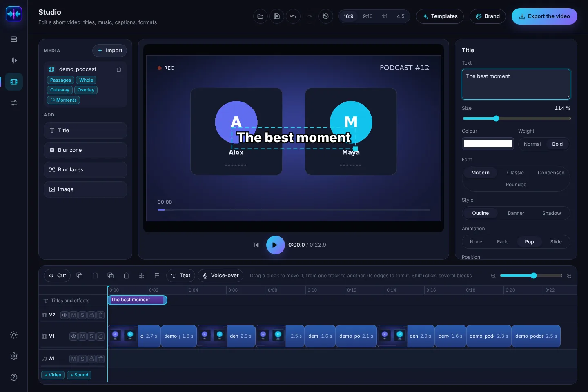Set animation to Slide

click(x=556, y=242)
